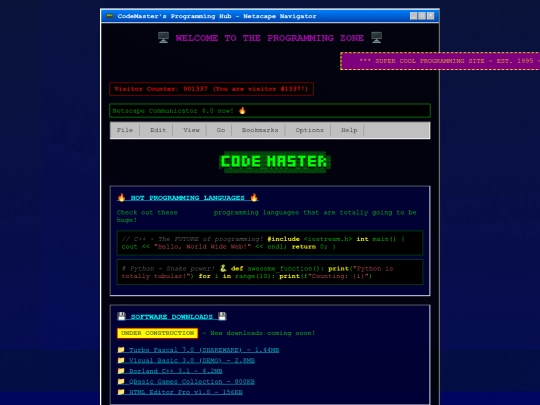The height and width of the screenshot is (405, 540).
Task: Click the Netscape Communicator 4.0 now banner
Action: (270, 111)
